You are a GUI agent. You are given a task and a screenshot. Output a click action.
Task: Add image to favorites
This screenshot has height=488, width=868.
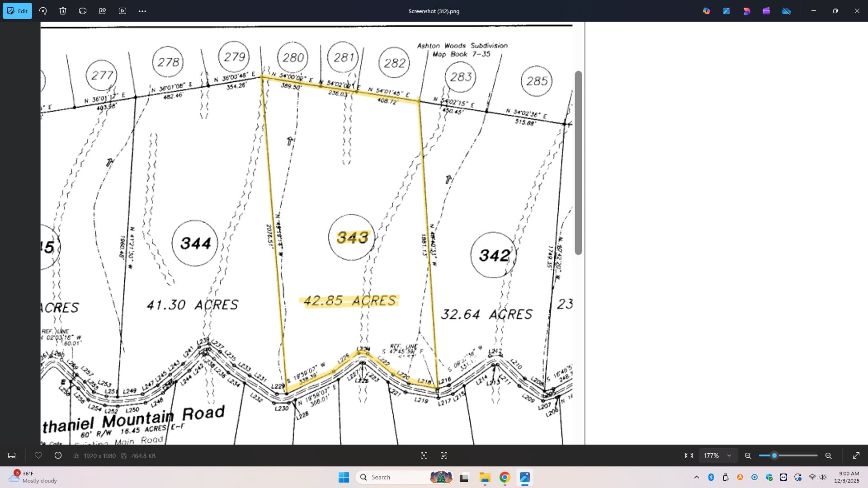[38, 455]
